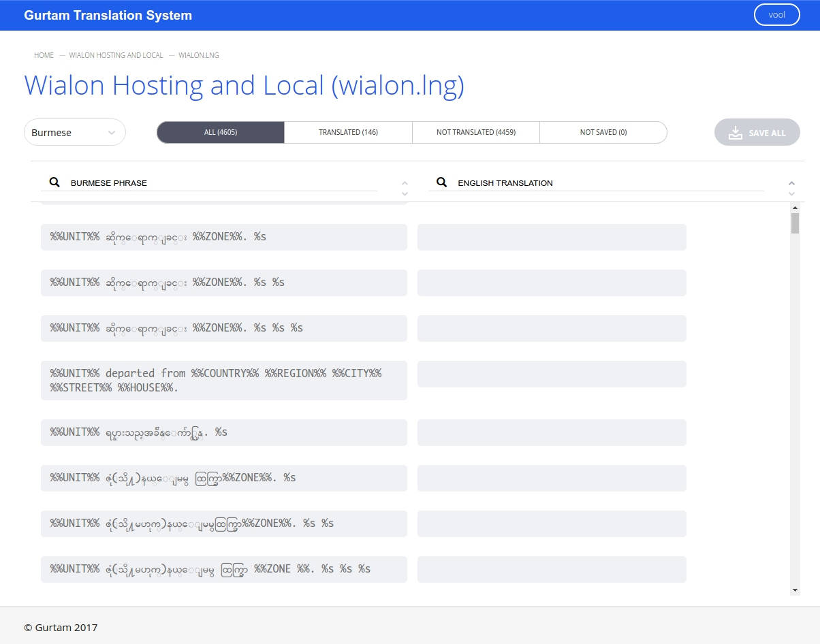Click the vool account button
Viewport: 820px width, 644px height.
pos(776,14)
